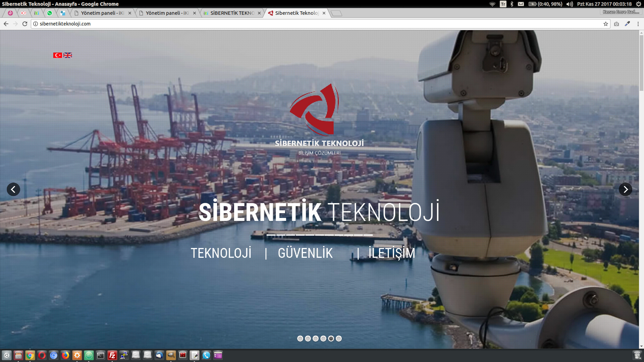This screenshot has width=644, height=362.
Task: Switch to the first Yönetim paneli tab
Action: [x=102, y=13]
